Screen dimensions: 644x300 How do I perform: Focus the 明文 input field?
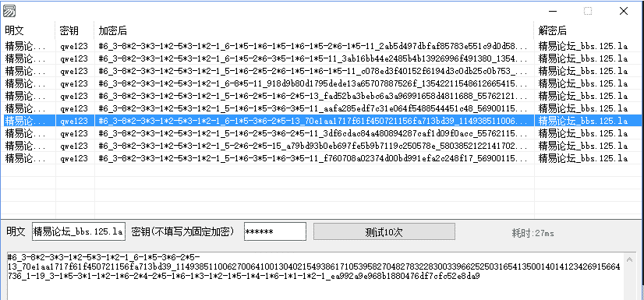(x=78, y=232)
